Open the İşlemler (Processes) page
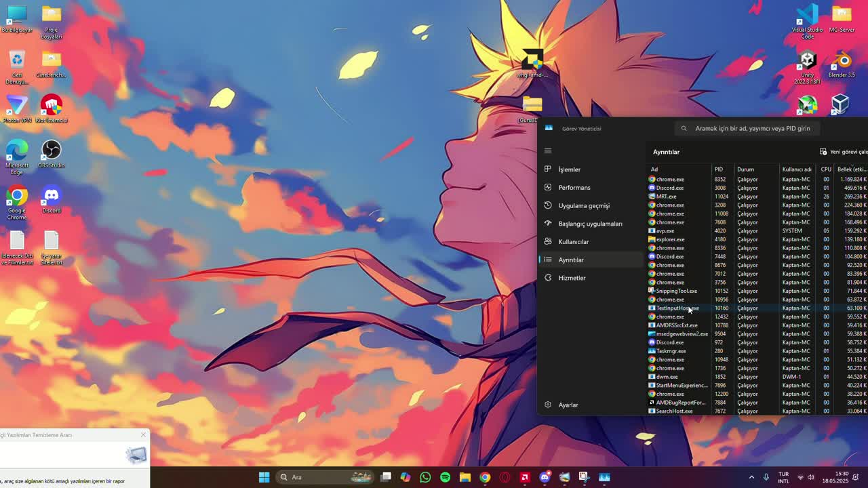Viewport: 868px width, 488px height. coord(569,169)
